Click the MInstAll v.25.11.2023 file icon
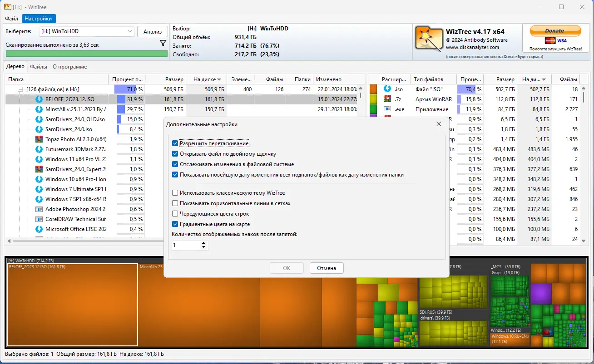Viewport: 594px width, 364px height. [39, 109]
